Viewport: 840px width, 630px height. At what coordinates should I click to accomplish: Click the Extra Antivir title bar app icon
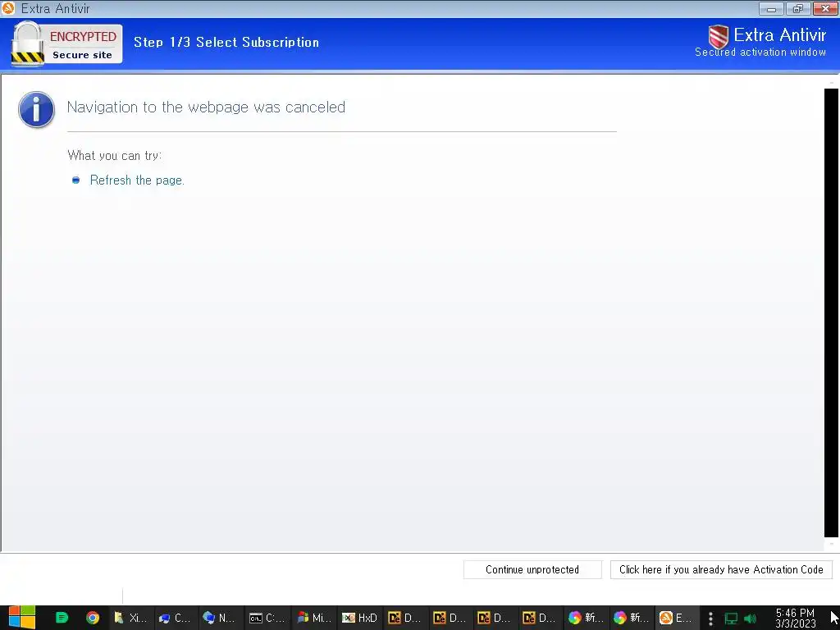click(8, 8)
